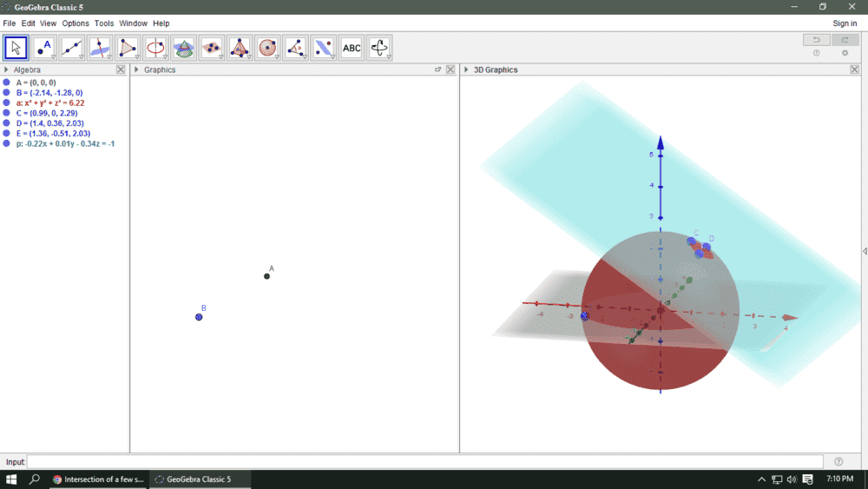Click the Sign in link
The height and width of the screenshot is (489, 868).
click(845, 23)
